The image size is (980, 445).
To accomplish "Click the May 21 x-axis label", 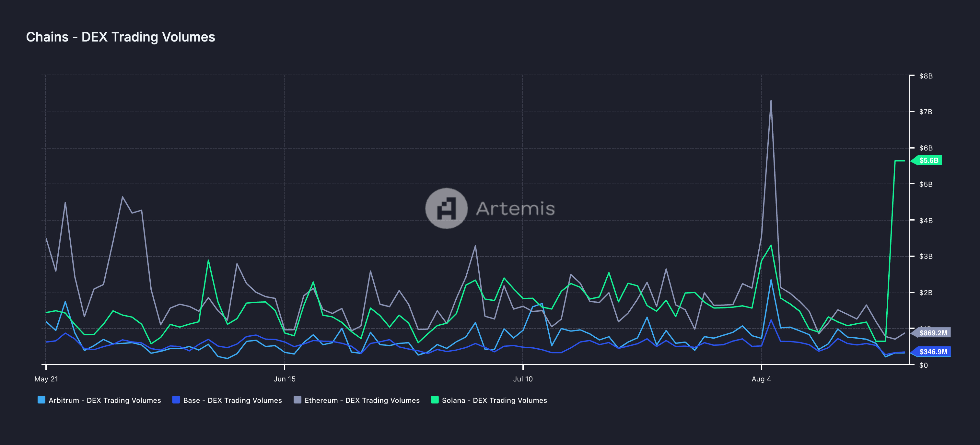I will click(x=46, y=379).
